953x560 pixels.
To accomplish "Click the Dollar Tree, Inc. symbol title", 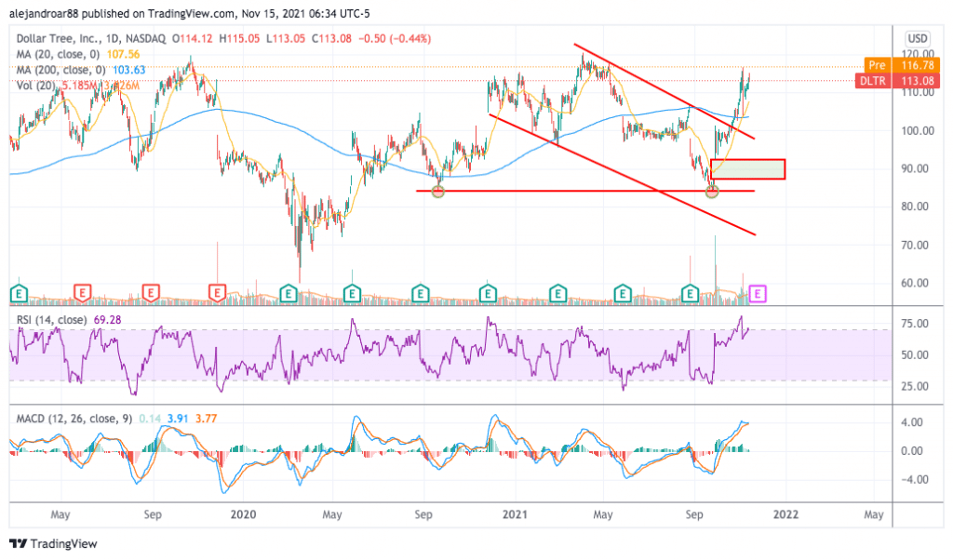I will tap(59, 38).
